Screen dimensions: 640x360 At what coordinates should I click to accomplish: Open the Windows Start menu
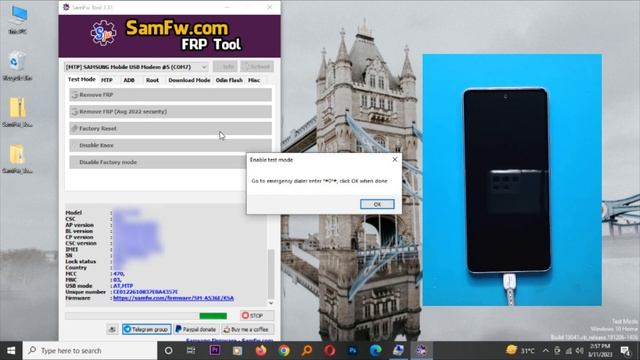(x=11, y=351)
